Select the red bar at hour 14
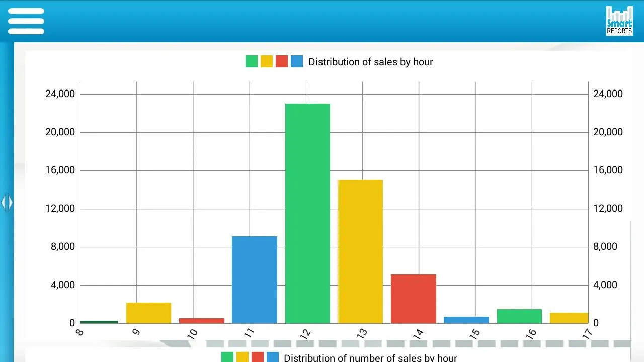644x362 pixels. (414, 299)
